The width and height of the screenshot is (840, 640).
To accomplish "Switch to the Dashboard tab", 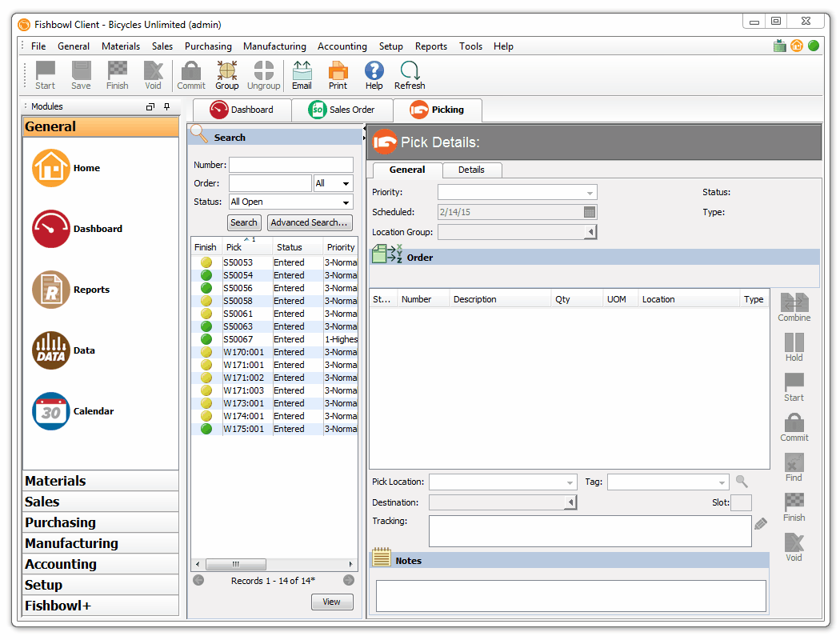I will [242, 110].
